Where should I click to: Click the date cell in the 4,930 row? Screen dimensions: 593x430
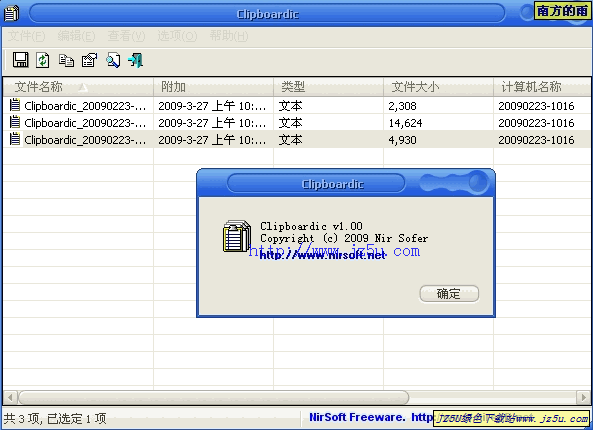pos(212,140)
